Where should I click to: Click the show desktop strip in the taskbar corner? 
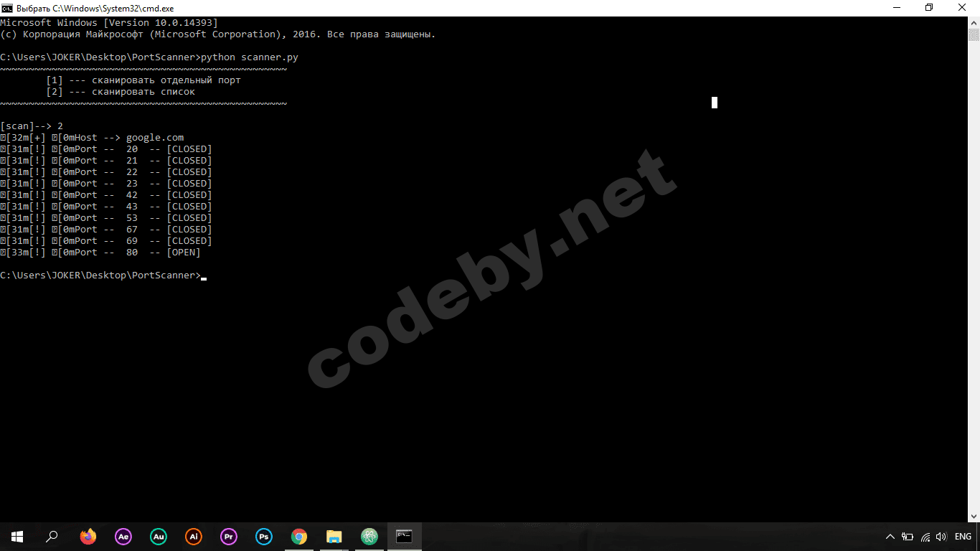[978, 537]
